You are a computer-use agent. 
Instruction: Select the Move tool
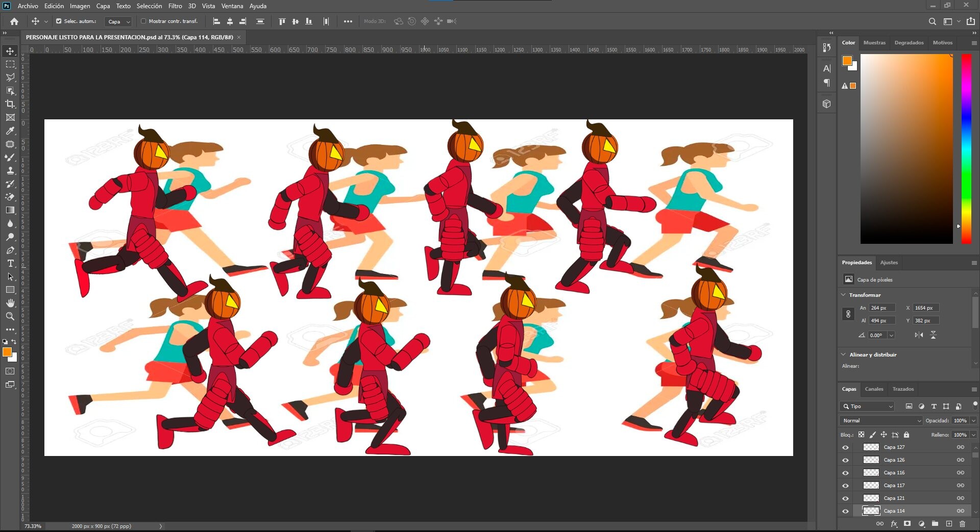coord(10,50)
